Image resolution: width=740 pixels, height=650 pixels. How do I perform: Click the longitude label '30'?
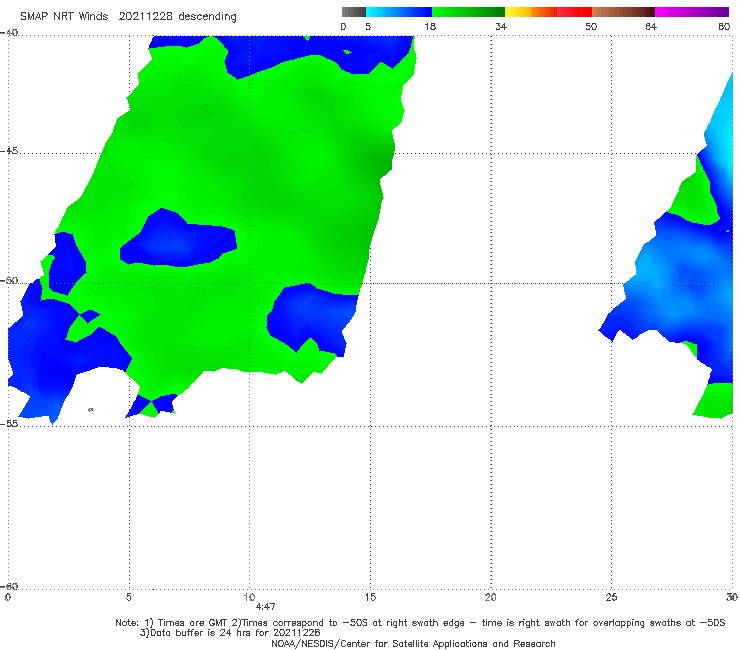click(x=732, y=597)
